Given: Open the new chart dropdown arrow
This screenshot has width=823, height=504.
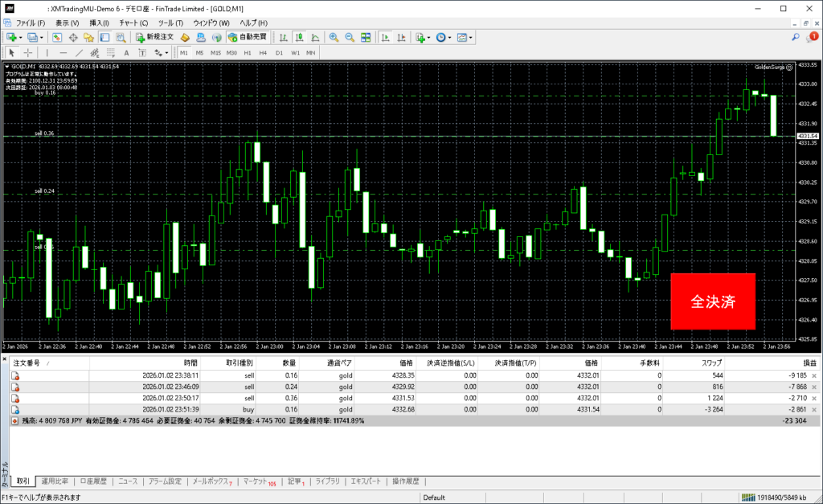Looking at the screenshot, I should (20, 37).
